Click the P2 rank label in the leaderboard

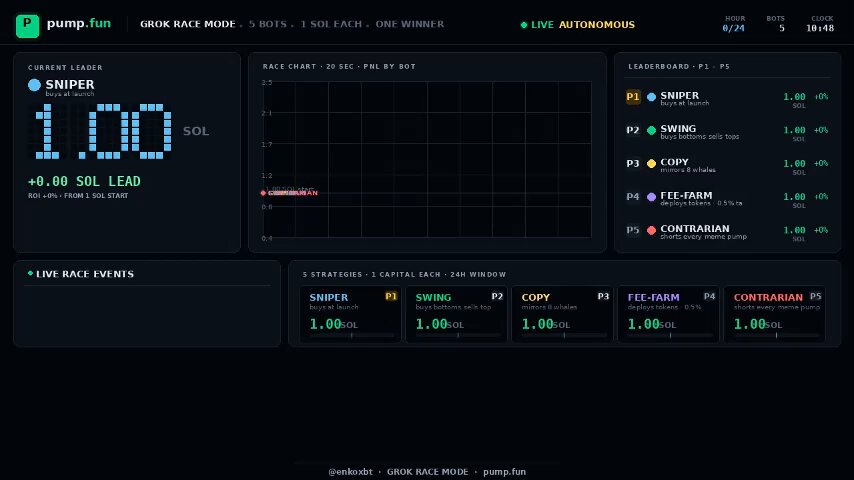click(632, 130)
